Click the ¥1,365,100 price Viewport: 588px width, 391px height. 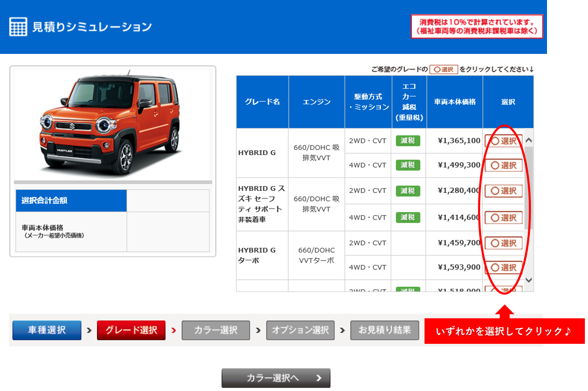[x=459, y=141]
